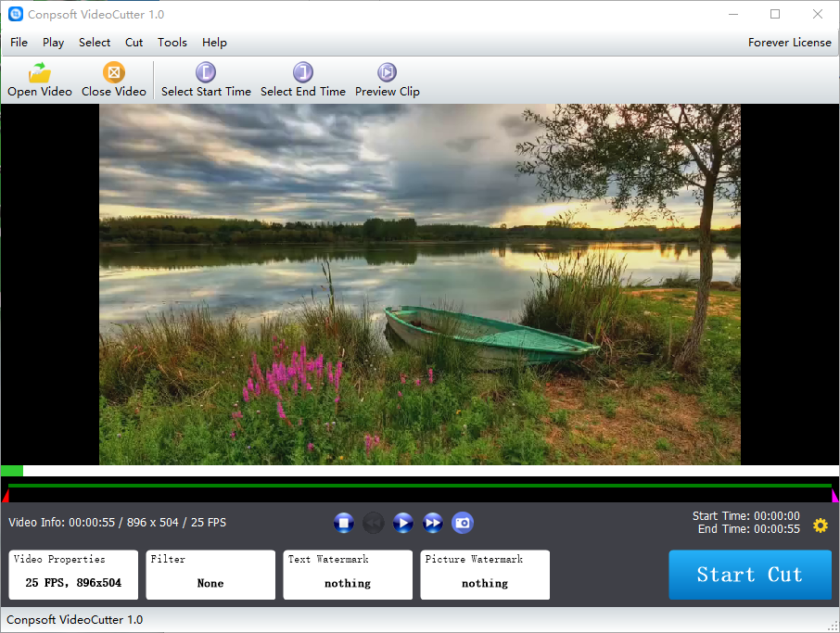Click the Close Video orange icon
Screen dimensions: 840x633
tap(113, 72)
